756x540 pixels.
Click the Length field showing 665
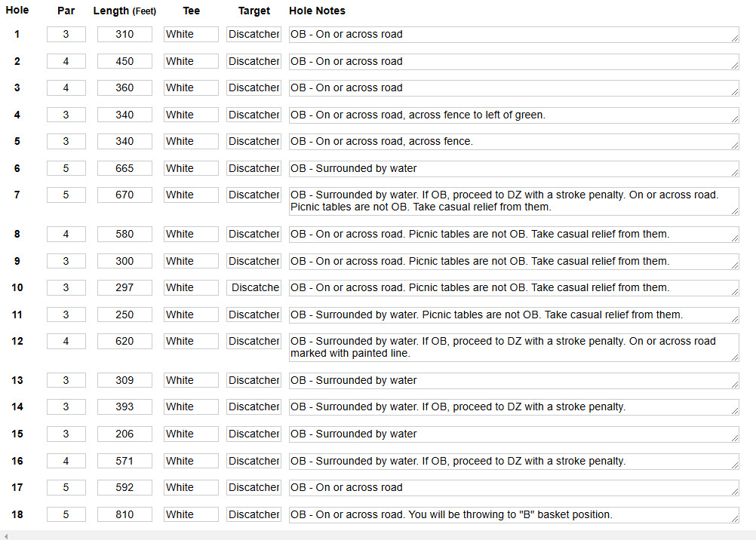click(124, 168)
